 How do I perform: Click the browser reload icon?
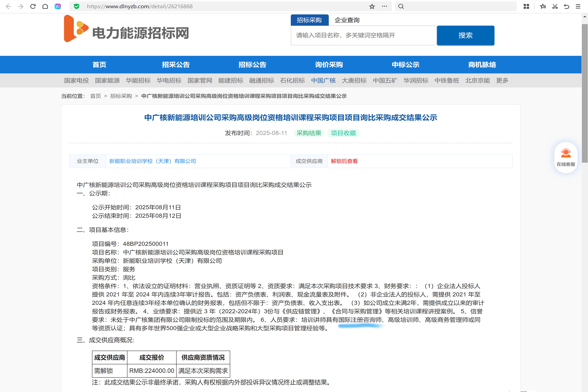33,6
